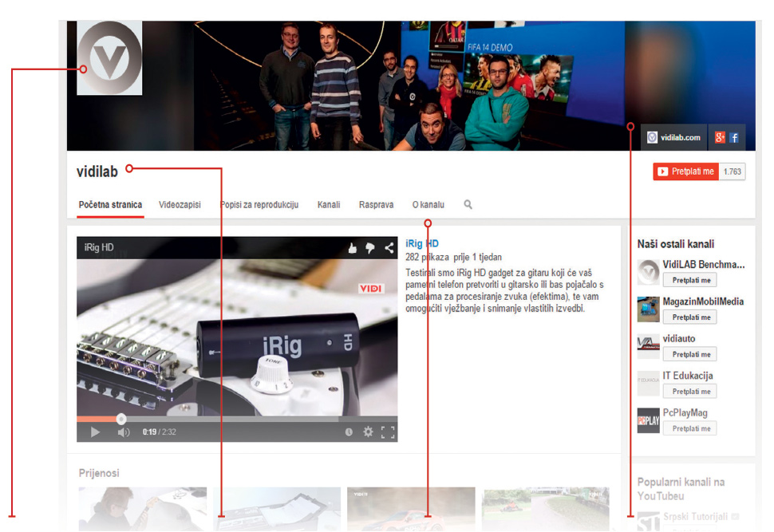Open the PcPlayMag channel name link
The image size is (774, 532).
click(685, 412)
